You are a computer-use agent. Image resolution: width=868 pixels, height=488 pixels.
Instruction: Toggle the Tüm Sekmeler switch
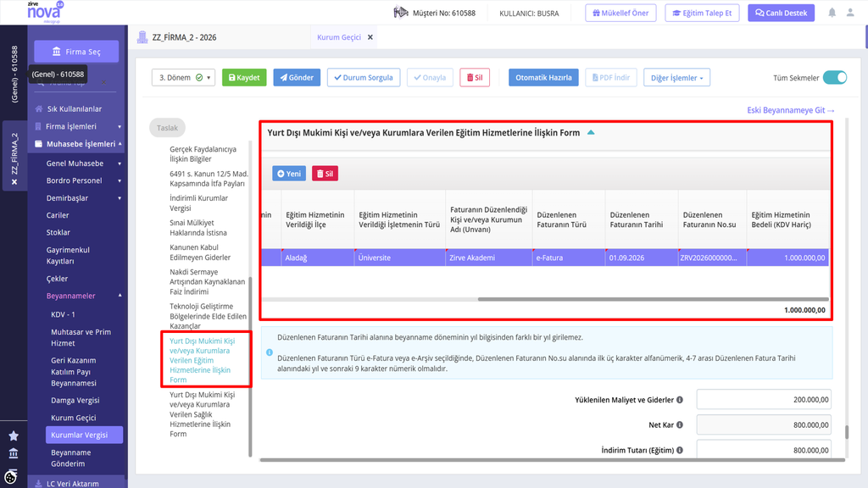[x=835, y=77]
